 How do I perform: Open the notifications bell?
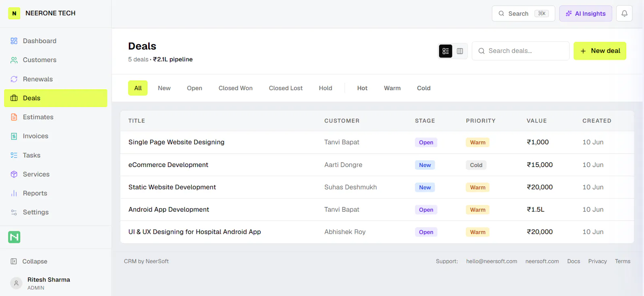click(624, 14)
